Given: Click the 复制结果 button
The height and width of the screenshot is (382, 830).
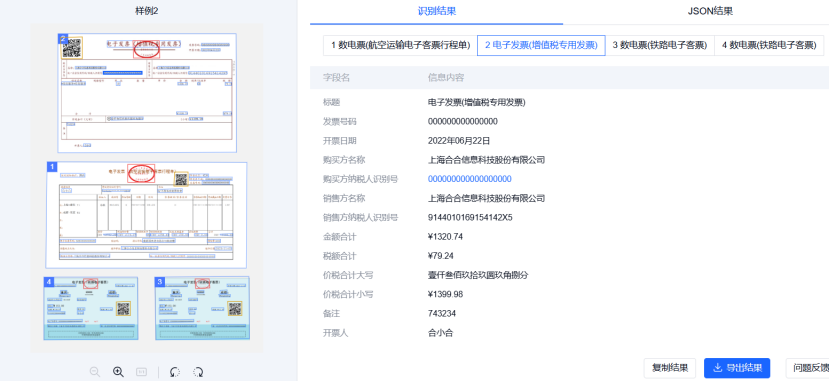Looking at the screenshot, I should coord(670,368).
